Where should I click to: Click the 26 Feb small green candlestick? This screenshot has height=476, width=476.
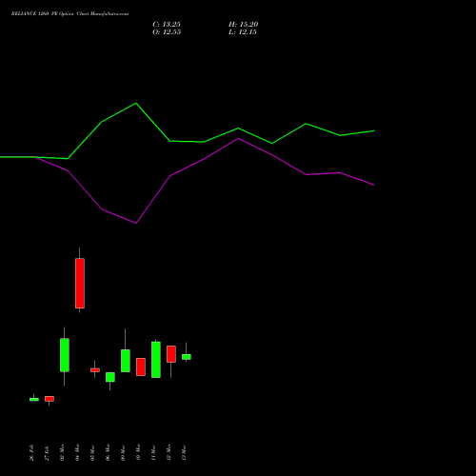pyautogui.click(x=34, y=399)
